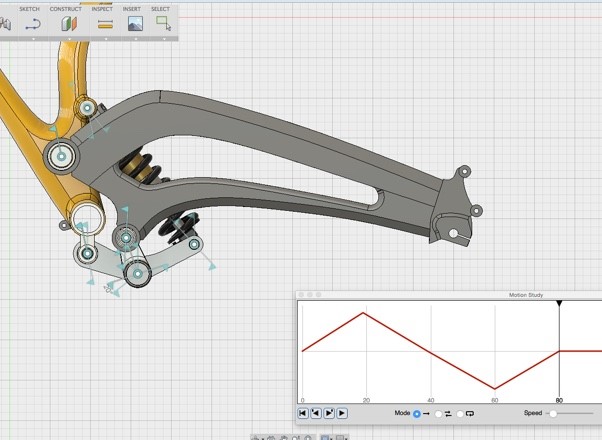Select the joint at link's right end
This screenshot has width=602, height=440.
194,244
